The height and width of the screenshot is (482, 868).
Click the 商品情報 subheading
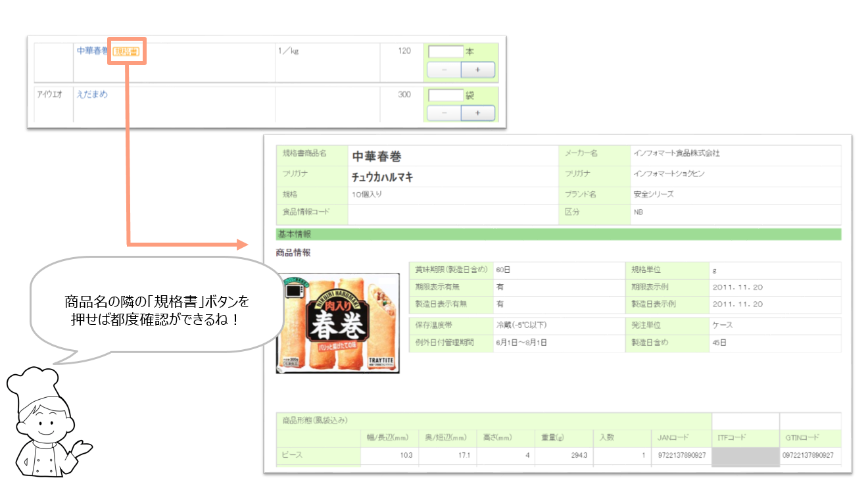(x=293, y=253)
